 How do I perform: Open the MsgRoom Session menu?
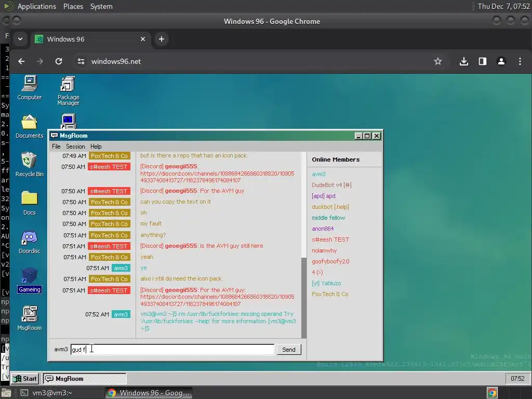tap(75, 146)
